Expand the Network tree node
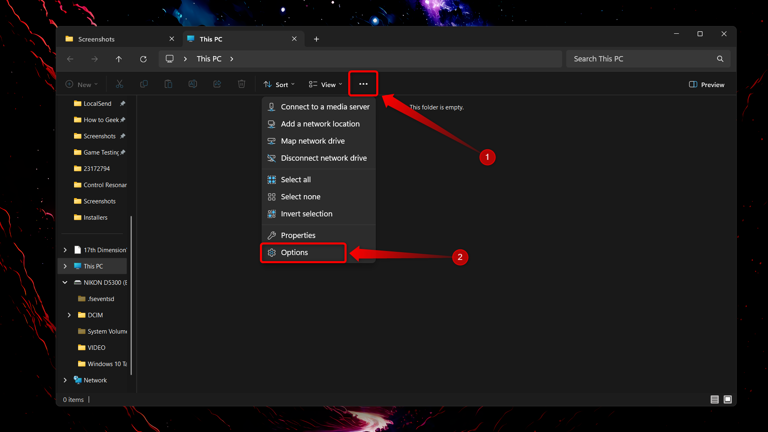This screenshot has height=432, width=768. pos(65,380)
